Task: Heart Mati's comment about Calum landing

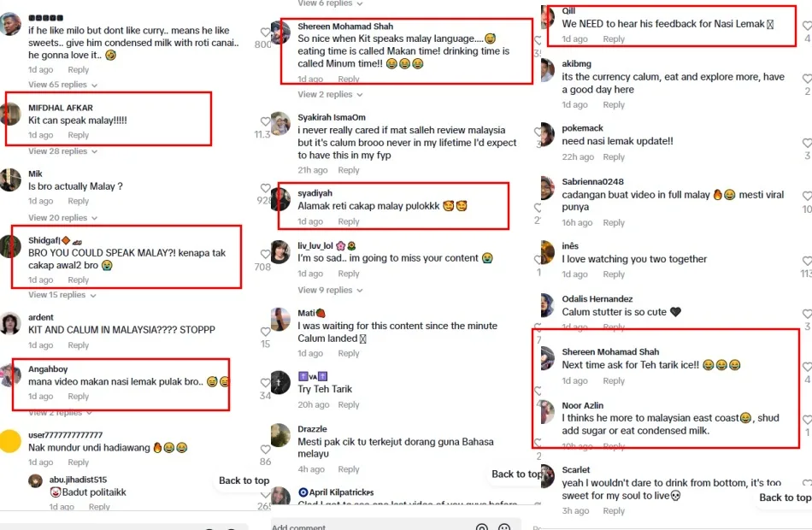Action: 265,332
